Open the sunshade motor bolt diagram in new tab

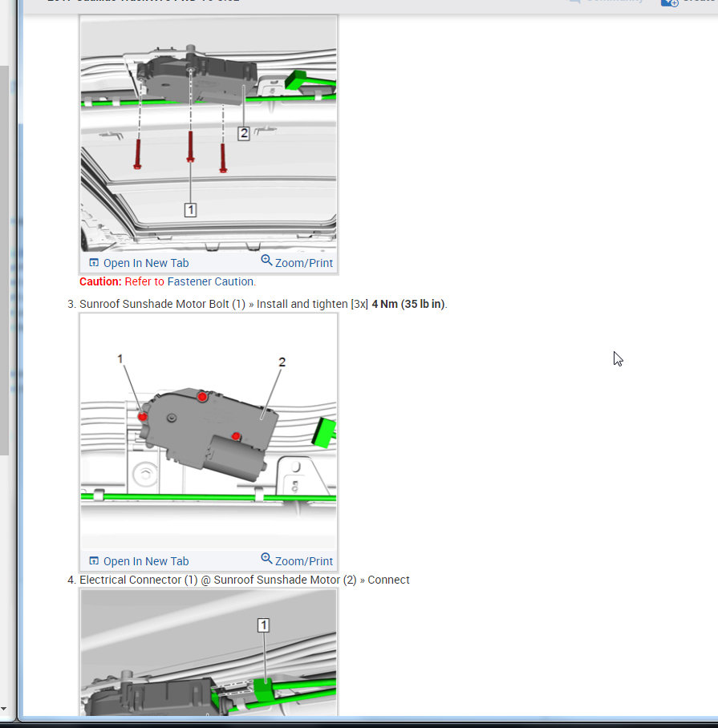click(x=139, y=263)
